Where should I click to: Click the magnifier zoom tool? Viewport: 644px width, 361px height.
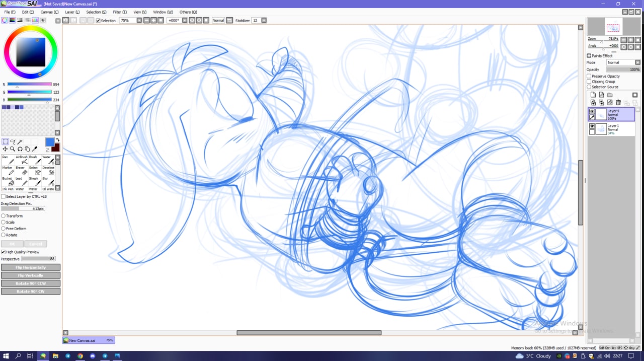(13, 149)
